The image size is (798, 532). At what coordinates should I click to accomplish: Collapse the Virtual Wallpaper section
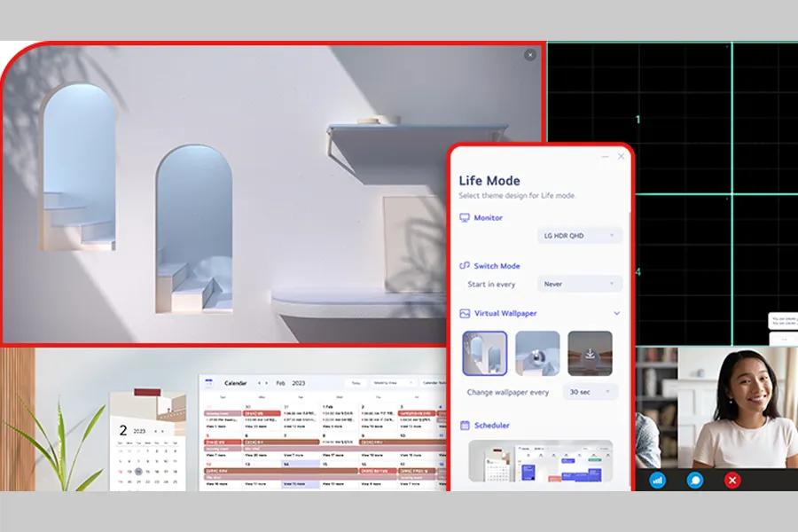[616, 313]
